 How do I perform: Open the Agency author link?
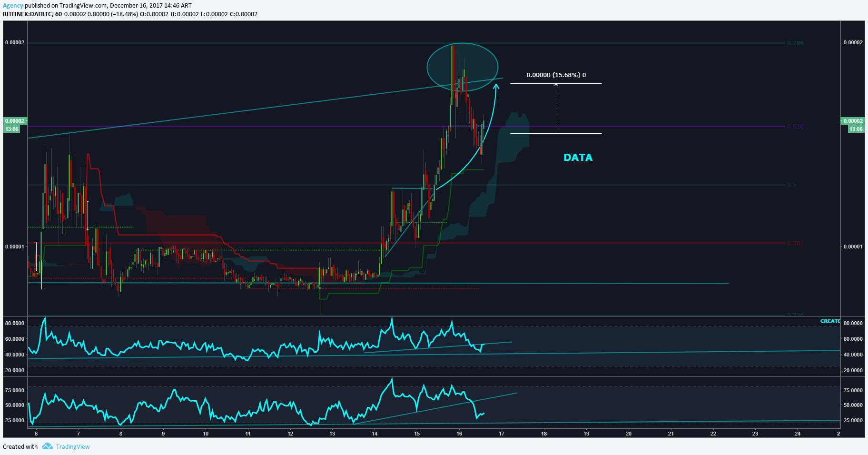click(13, 6)
